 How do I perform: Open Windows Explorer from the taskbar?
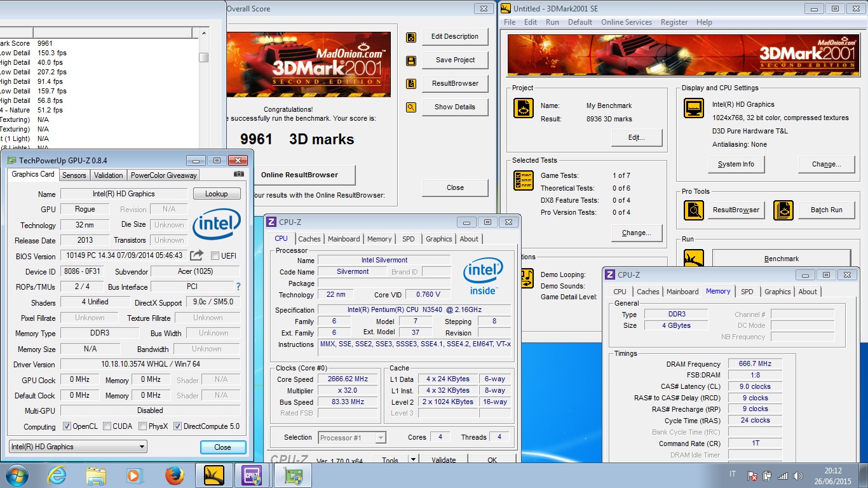pyautogui.click(x=96, y=475)
